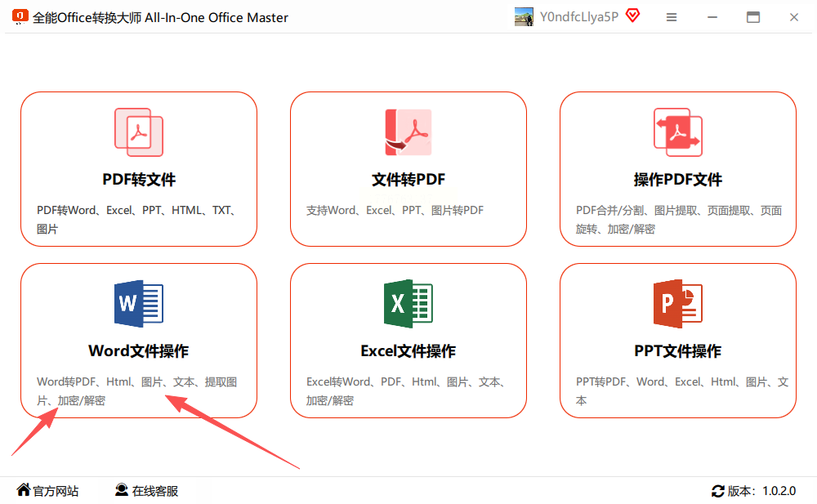The width and height of the screenshot is (817, 504).
Task: Click description starting Word转PDF、Html
Action: [137, 391]
